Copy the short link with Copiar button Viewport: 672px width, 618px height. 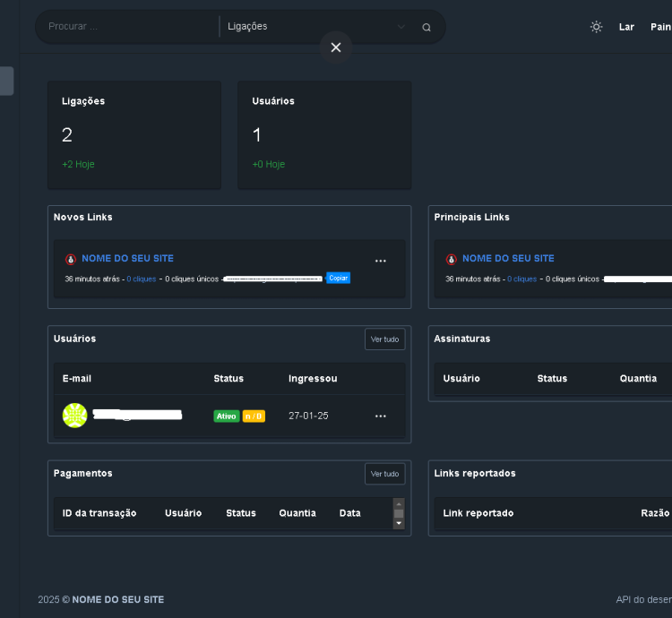click(338, 279)
